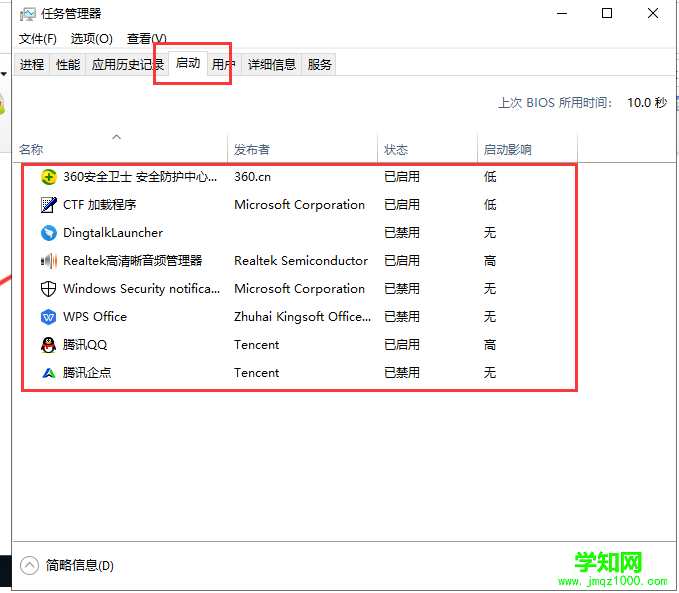Viewport: 679px width, 593px height.
Task: Click 高 startup impact of Realtek row
Action: [x=490, y=261]
